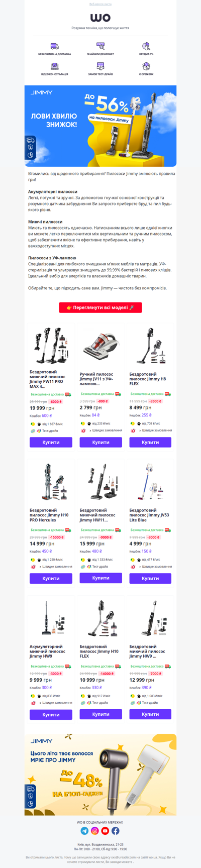Open the Jimmy hair dryer beauty banner
This screenshot has width=201, height=868.
[x=100, y=774]
